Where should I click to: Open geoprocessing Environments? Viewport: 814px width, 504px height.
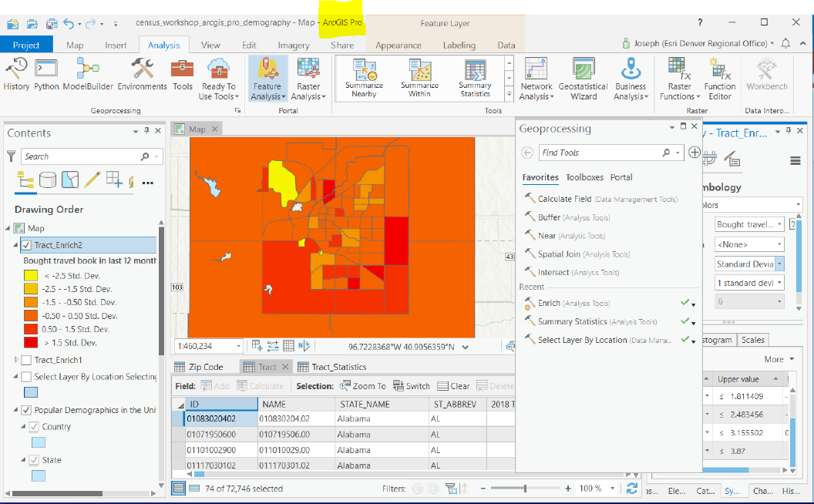(142, 75)
